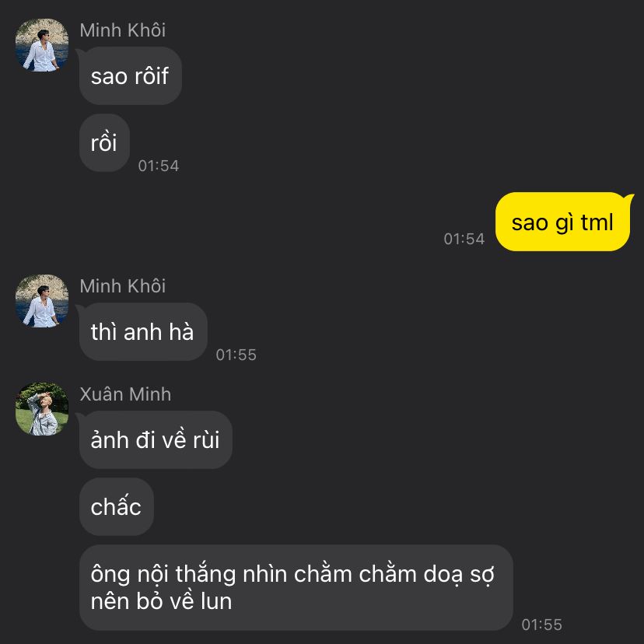644x644 pixels.
Task: Tap the 01:55 timestamp beside 'thì anh hà'
Action: pos(236,355)
